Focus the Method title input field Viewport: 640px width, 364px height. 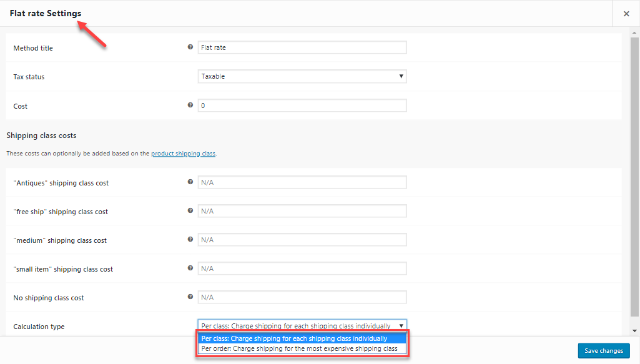[302, 47]
